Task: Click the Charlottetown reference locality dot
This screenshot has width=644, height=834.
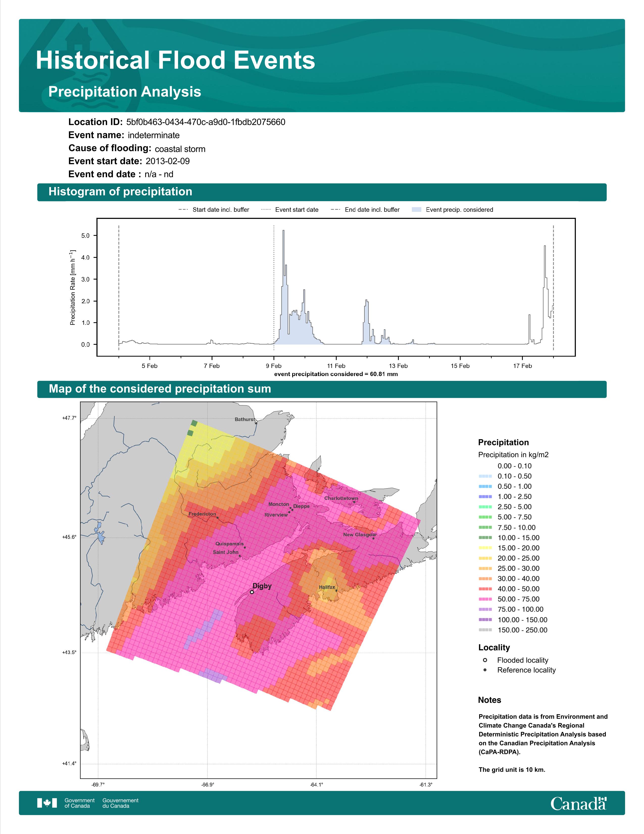Action: pos(354,502)
